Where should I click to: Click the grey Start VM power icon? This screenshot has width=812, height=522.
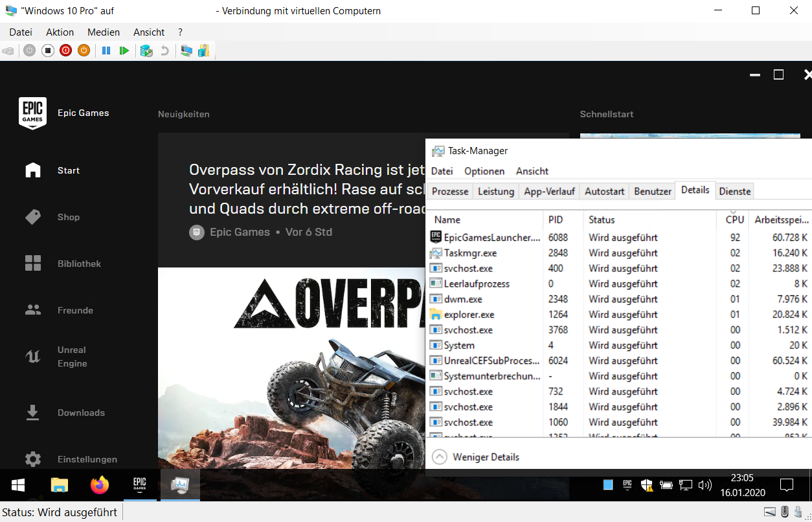[x=29, y=51]
